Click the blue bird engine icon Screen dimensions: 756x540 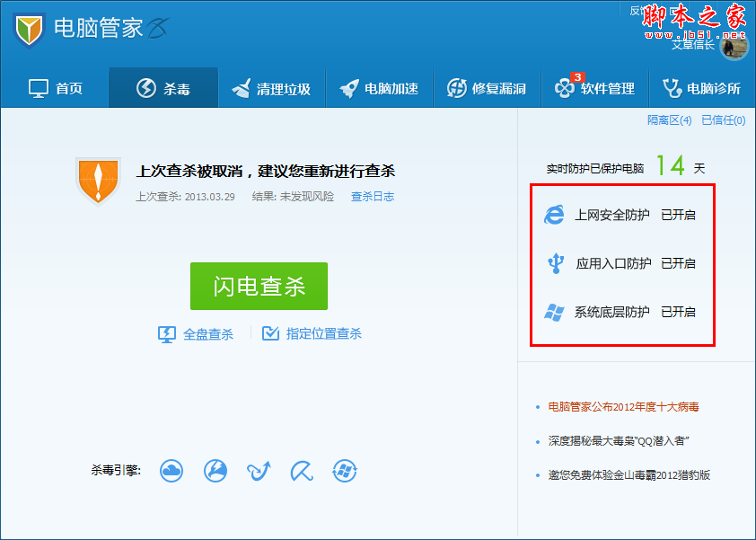259,471
